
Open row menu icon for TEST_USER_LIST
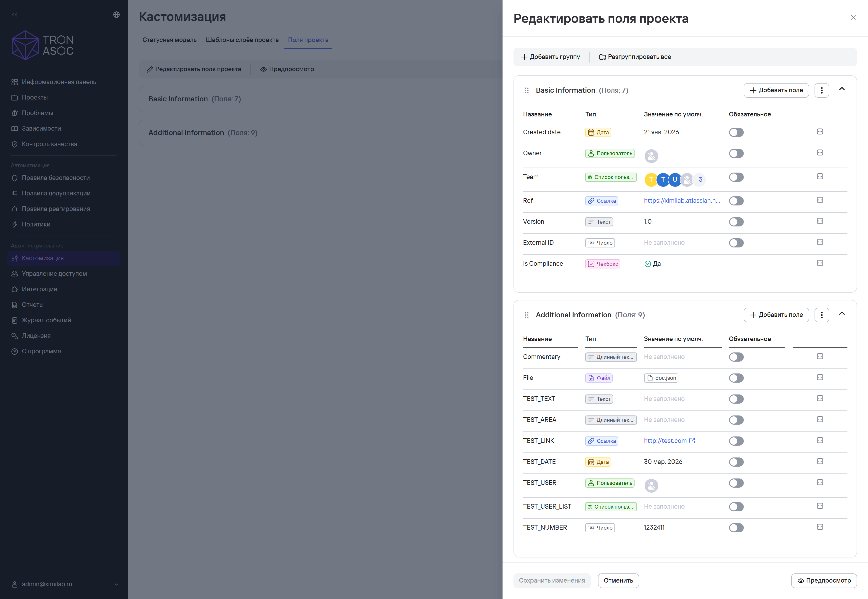coord(820,506)
